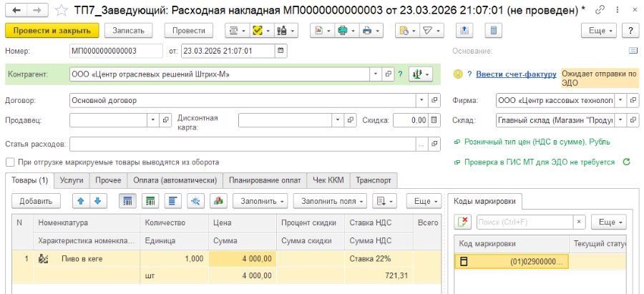Switch to the Чек ККМ tab
Screen dimensions: 644x294
(328, 180)
